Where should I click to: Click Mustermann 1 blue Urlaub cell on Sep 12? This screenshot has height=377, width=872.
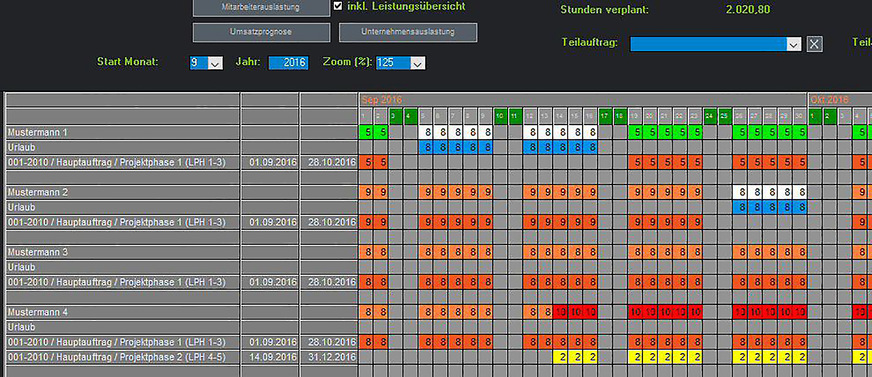531,147
